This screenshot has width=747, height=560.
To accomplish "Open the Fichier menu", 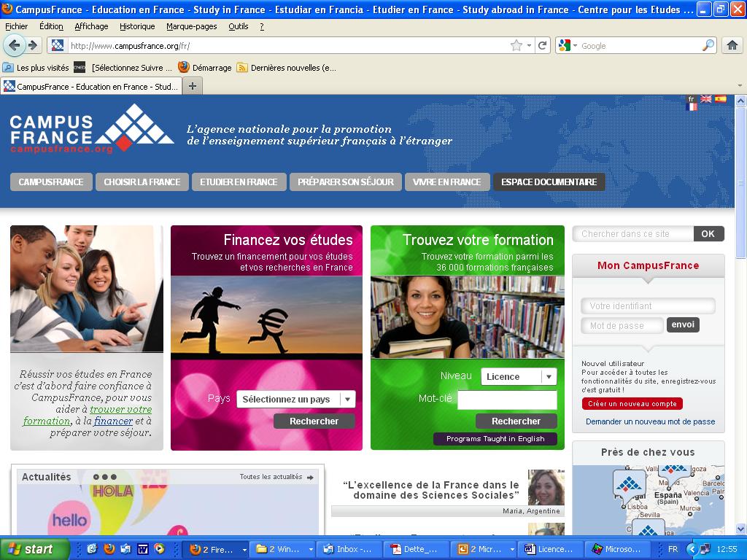I will pyautogui.click(x=17, y=27).
